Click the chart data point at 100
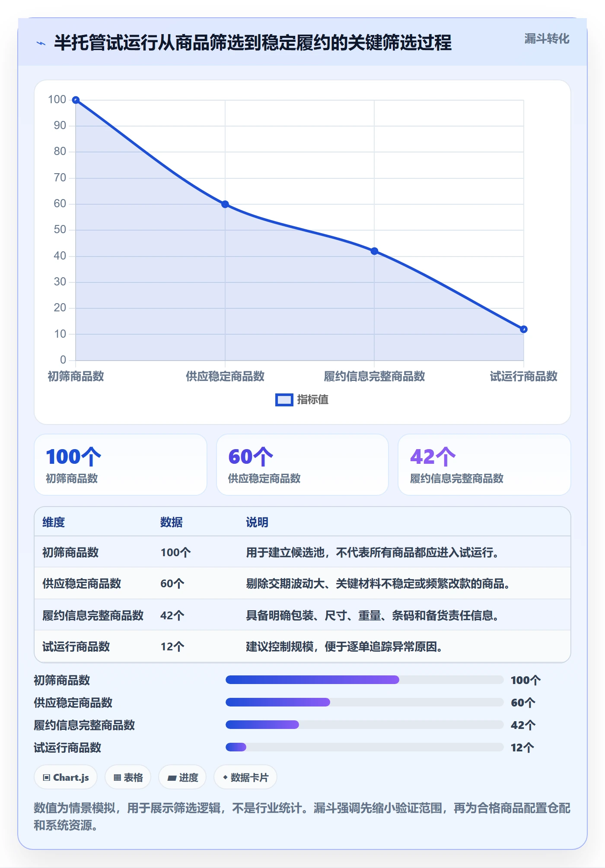This screenshot has height=868, width=605. [x=76, y=100]
